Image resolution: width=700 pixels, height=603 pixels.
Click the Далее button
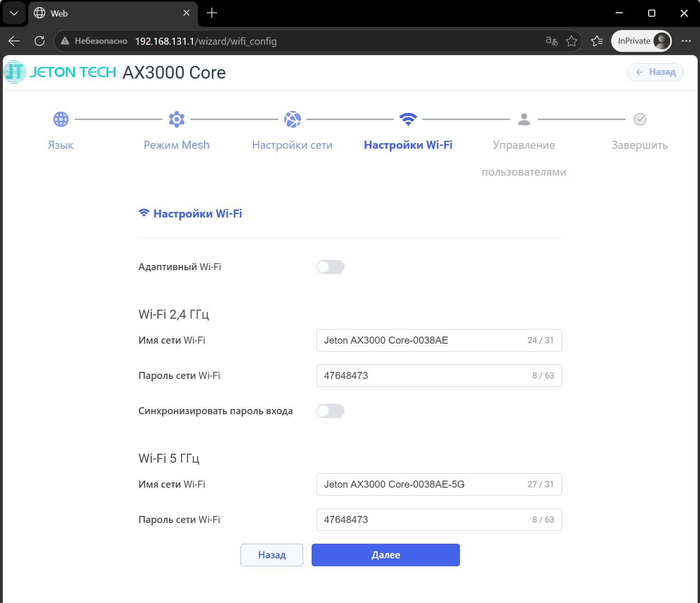pos(386,555)
